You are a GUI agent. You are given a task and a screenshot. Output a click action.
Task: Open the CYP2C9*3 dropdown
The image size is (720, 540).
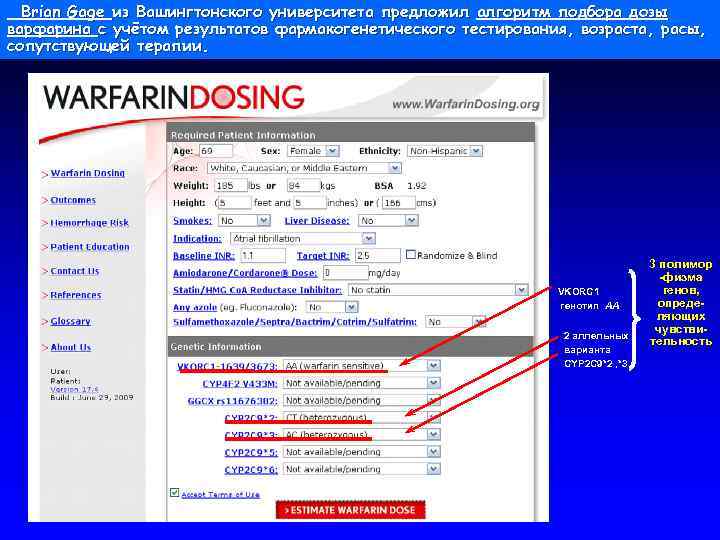(x=362, y=435)
